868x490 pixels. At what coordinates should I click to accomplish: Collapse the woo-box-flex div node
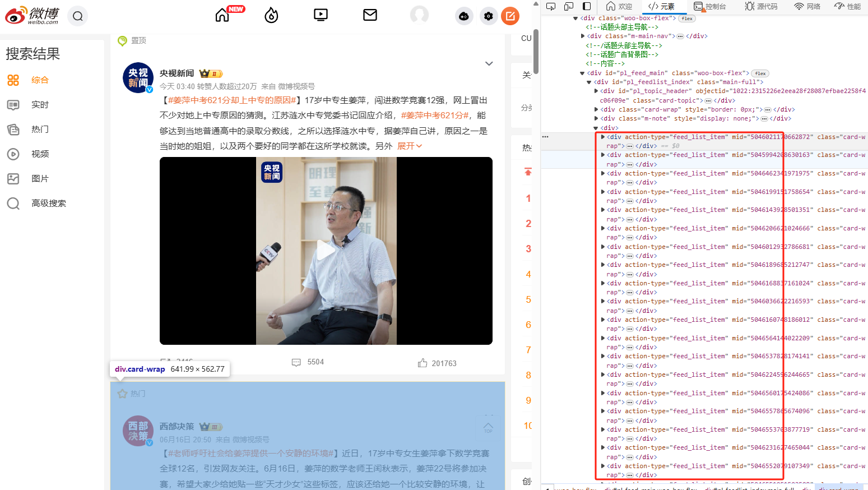coord(575,18)
